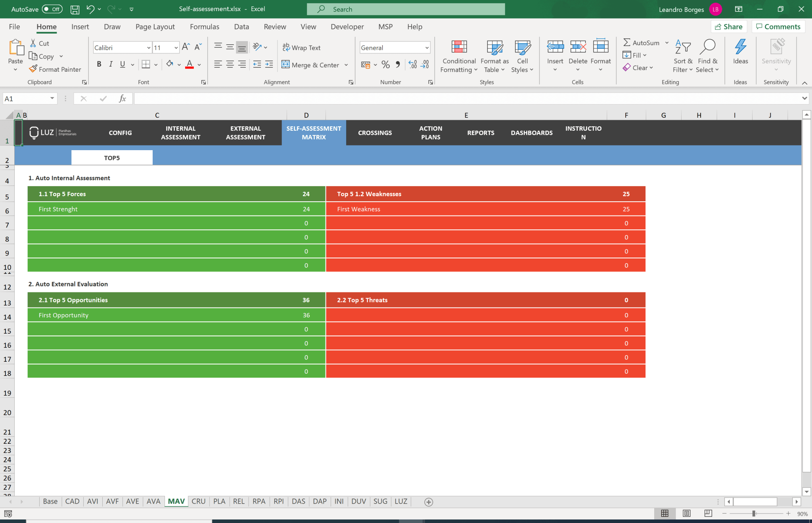
Task: Click the Share button
Action: click(x=730, y=27)
